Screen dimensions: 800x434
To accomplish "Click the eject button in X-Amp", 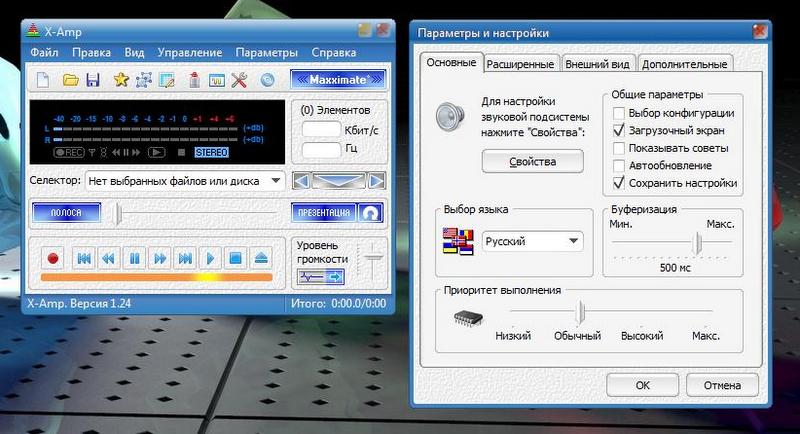I will 261,258.
